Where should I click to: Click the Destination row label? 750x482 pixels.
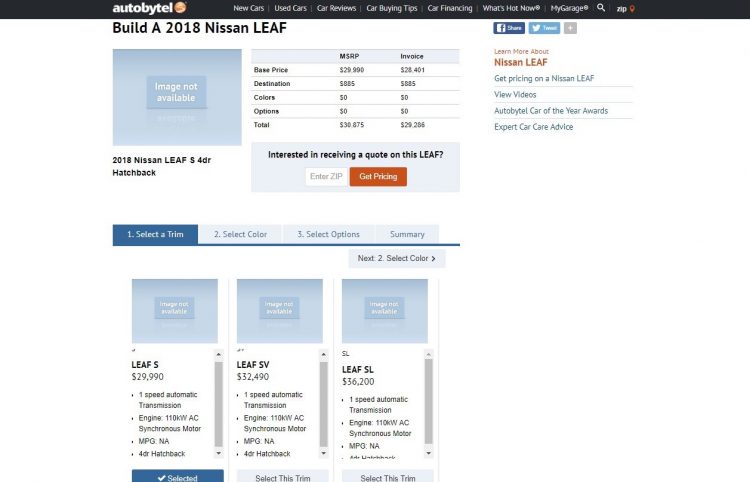click(272, 84)
